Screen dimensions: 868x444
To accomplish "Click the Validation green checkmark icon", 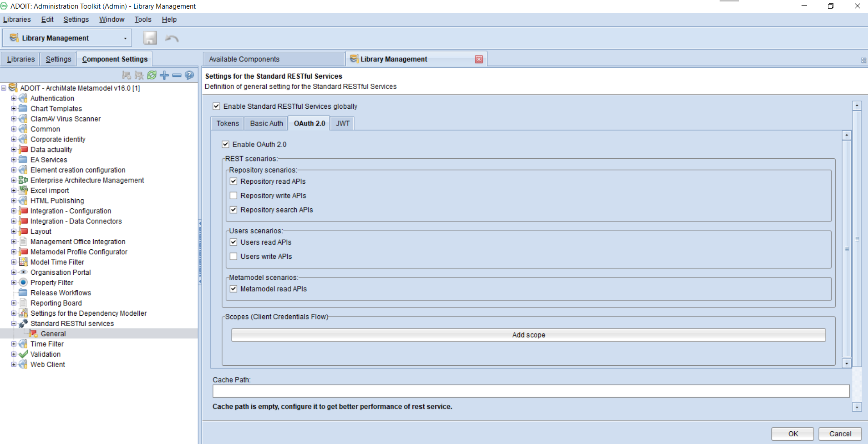I will point(23,354).
